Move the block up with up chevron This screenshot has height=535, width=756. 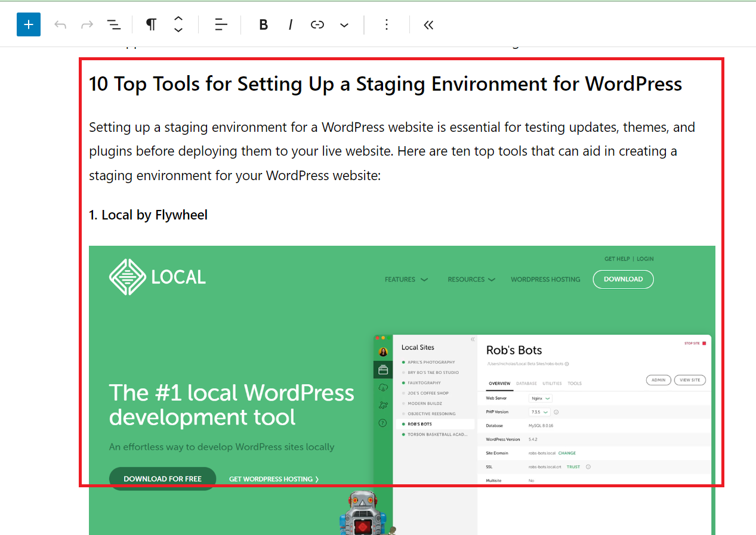178,19
